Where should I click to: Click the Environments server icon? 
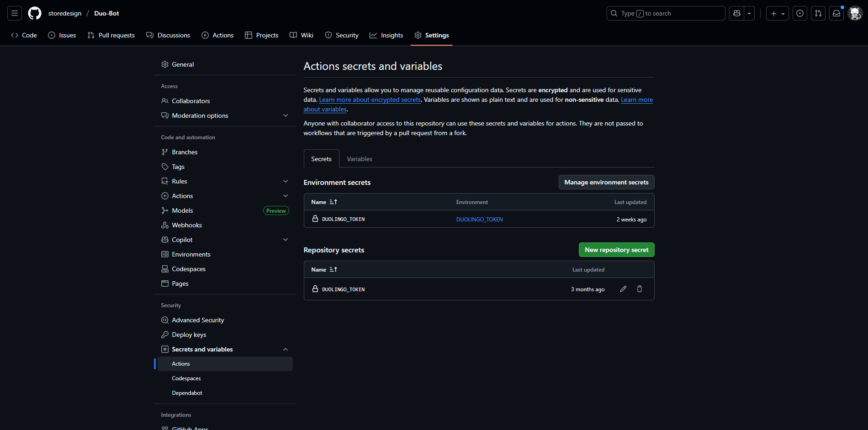click(165, 254)
